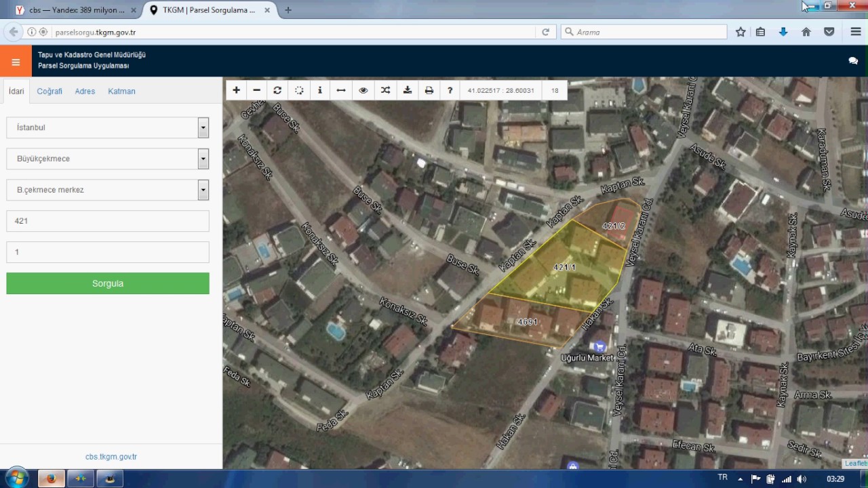
Task: Click the Firefox icon in the taskbar
Action: [x=51, y=479]
